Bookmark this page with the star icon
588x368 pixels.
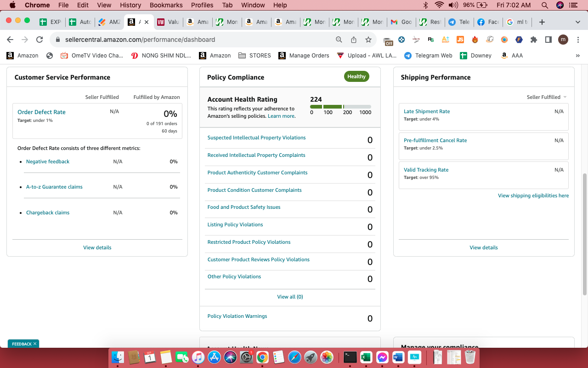[x=368, y=40]
